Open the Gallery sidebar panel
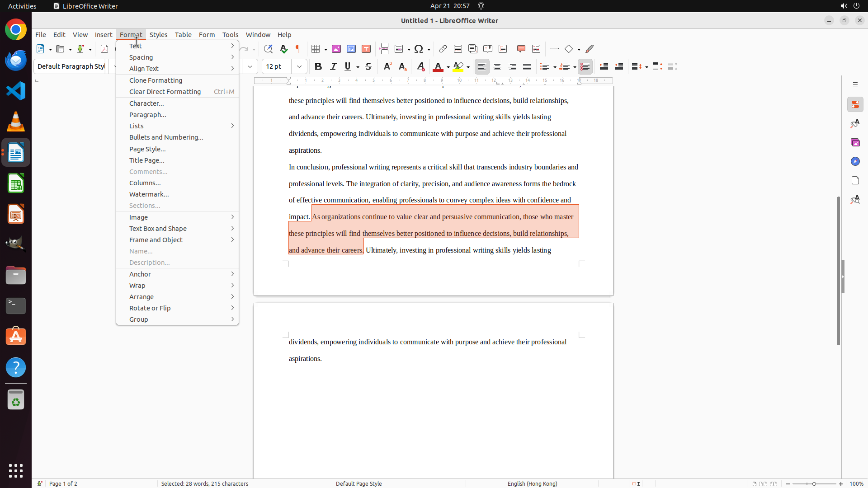 tap(855, 142)
